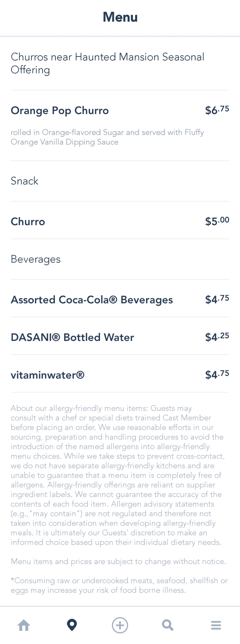Tap the Churro menu item
The height and width of the screenshot is (644, 240).
(x=28, y=222)
